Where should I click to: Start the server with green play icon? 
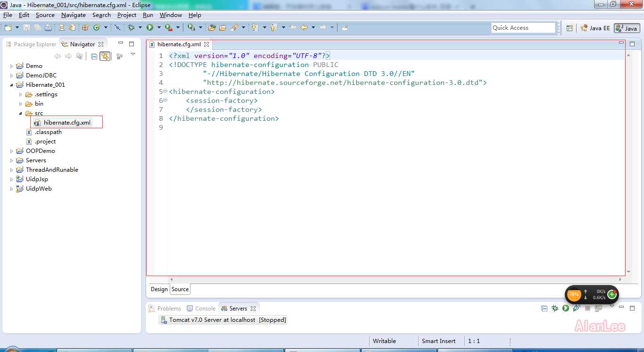coord(566,308)
